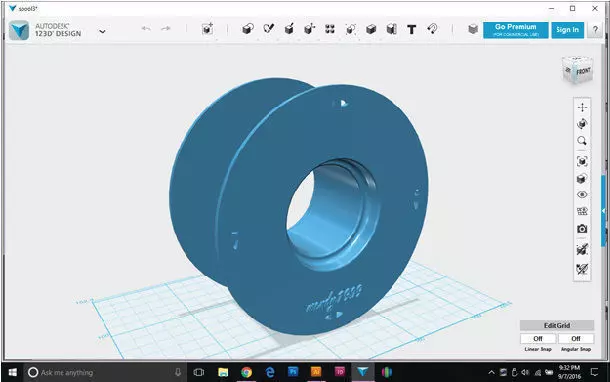Open the Angular Snap Off dropdown
The width and height of the screenshot is (610, 382).
tap(576, 338)
